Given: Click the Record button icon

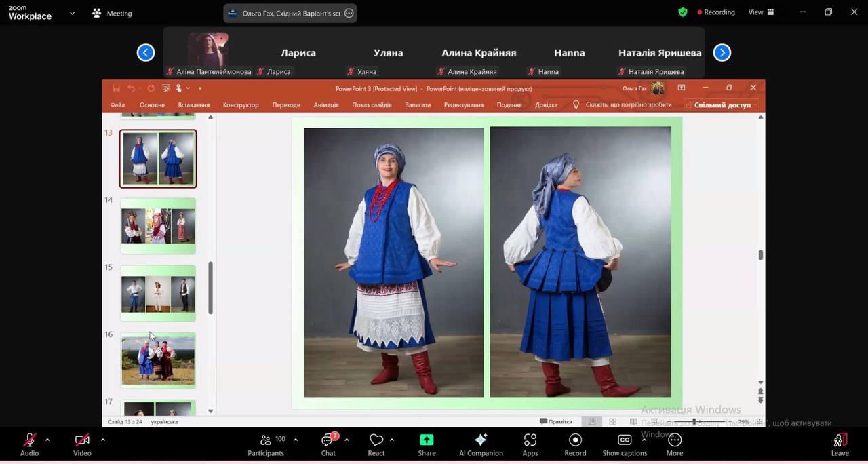Looking at the screenshot, I should (x=575, y=441).
